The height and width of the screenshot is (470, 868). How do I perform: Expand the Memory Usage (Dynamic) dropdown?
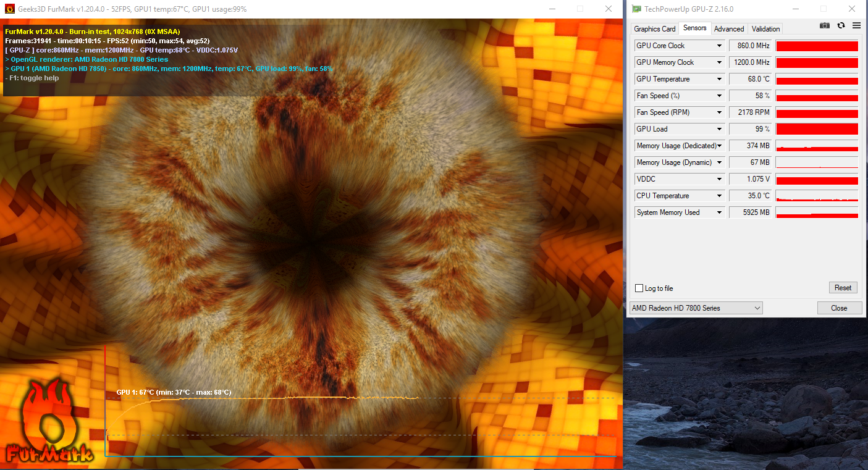point(719,162)
